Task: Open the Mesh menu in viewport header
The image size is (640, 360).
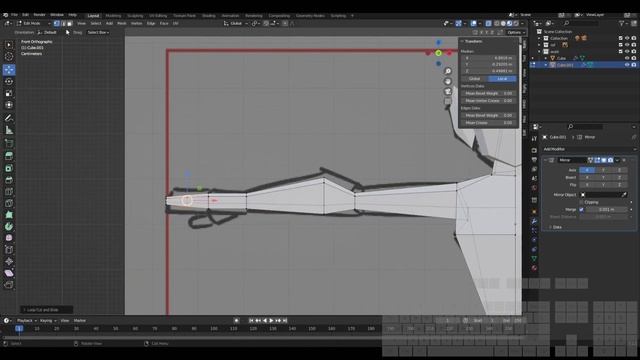Action: click(x=122, y=23)
